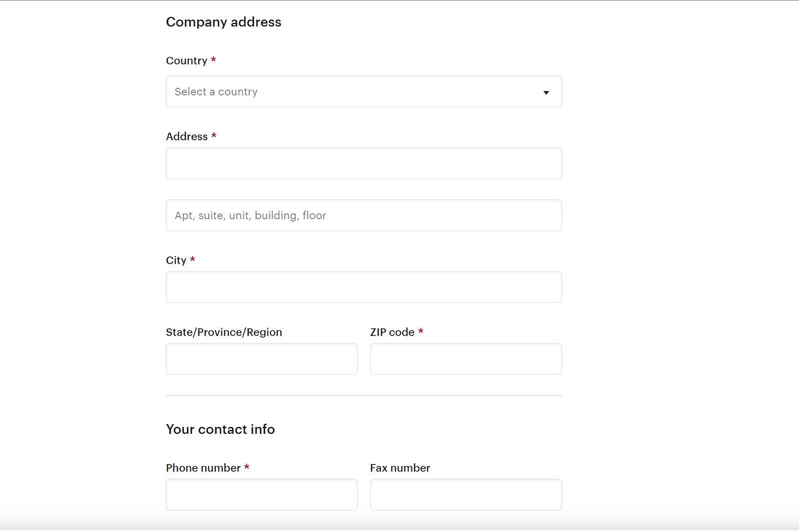Click the State/Province/Region text box
Viewport: 799px width, 532px height.
coord(262,359)
